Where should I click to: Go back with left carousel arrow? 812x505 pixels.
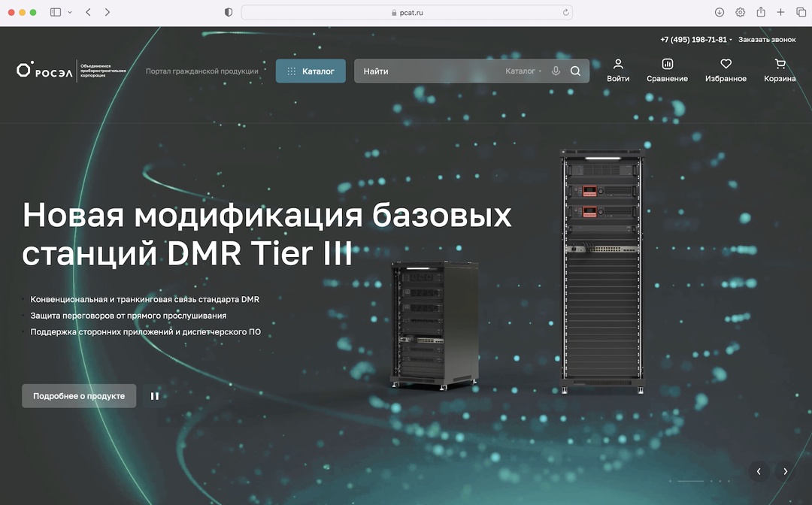tap(758, 471)
